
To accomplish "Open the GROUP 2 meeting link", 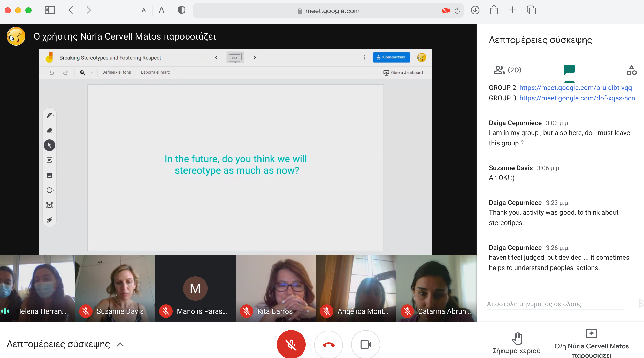I will point(576,88).
